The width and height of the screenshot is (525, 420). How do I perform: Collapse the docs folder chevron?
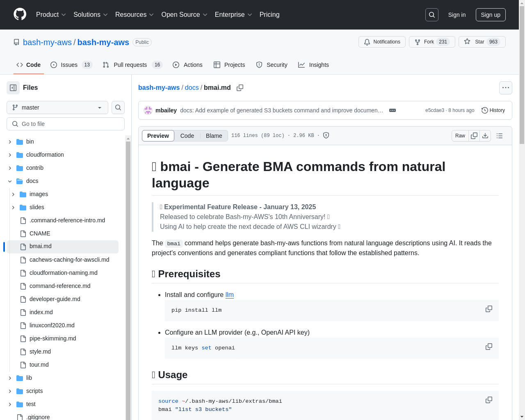click(10, 181)
